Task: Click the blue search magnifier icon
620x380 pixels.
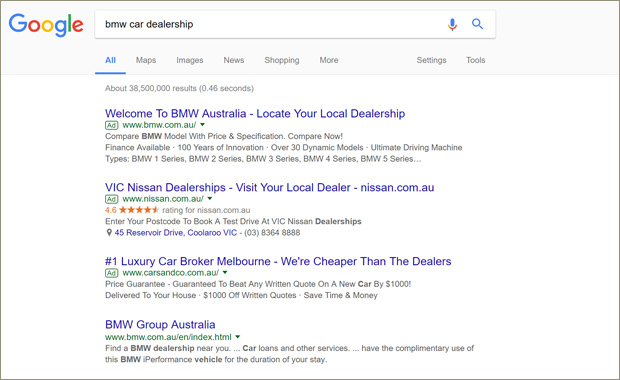Action: click(x=478, y=24)
